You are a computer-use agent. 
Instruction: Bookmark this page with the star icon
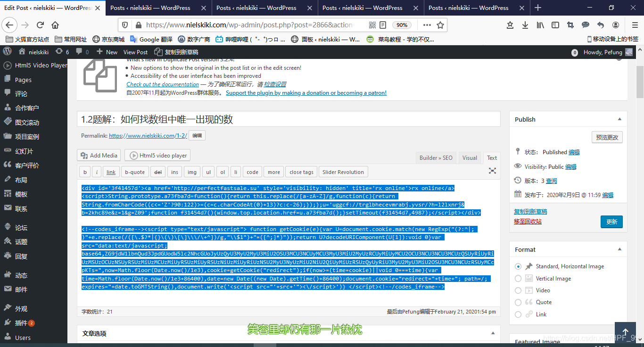click(x=440, y=25)
